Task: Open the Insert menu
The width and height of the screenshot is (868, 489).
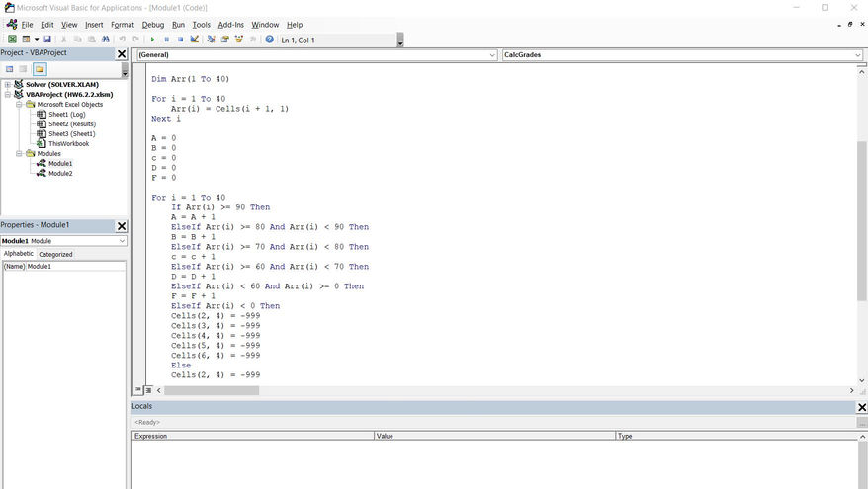Action: tap(94, 25)
